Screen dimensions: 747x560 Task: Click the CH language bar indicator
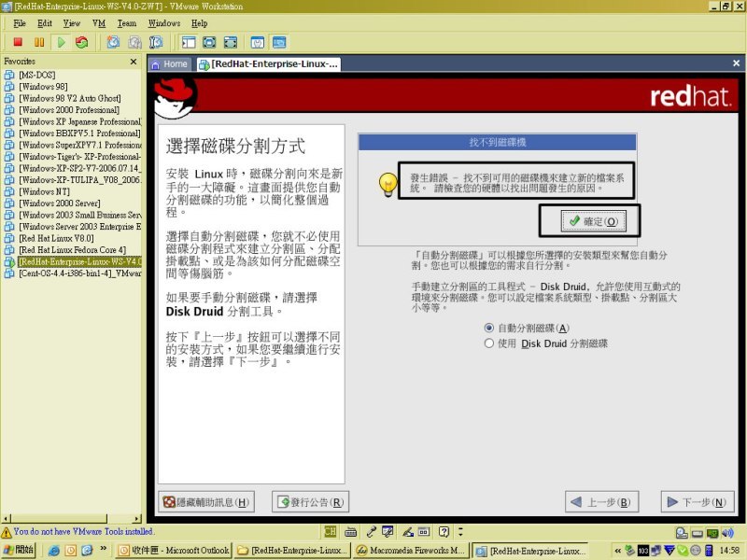pos(331,531)
